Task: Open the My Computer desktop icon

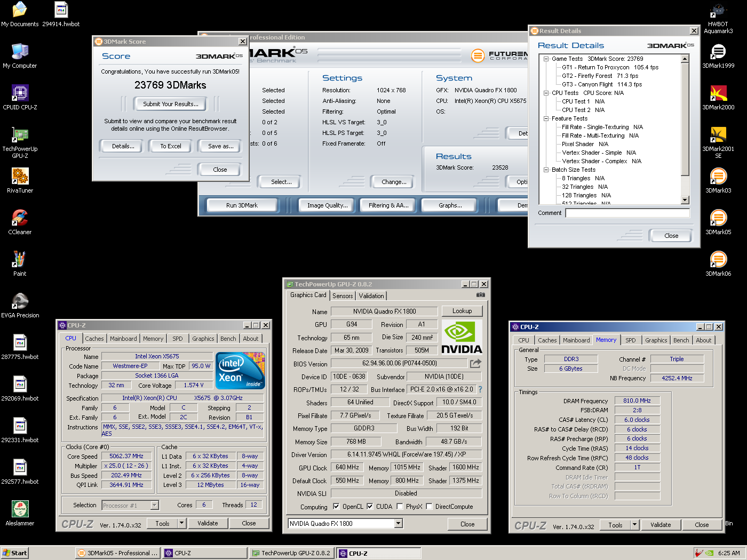Action: pos(20,56)
